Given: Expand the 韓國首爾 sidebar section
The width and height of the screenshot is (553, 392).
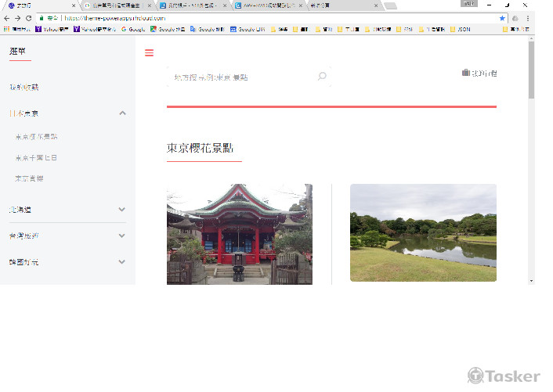Looking at the screenshot, I should tap(121, 262).
